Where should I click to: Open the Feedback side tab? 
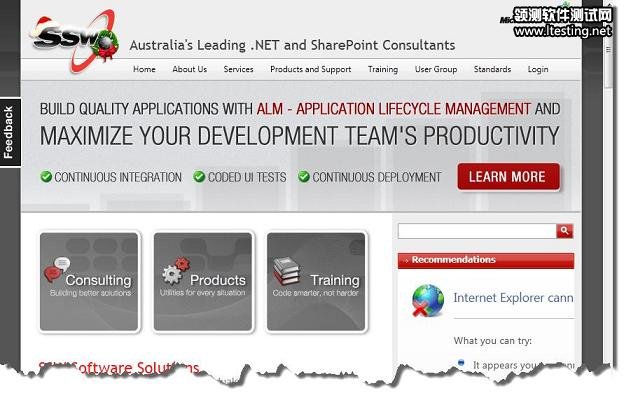[x=9, y=133]
